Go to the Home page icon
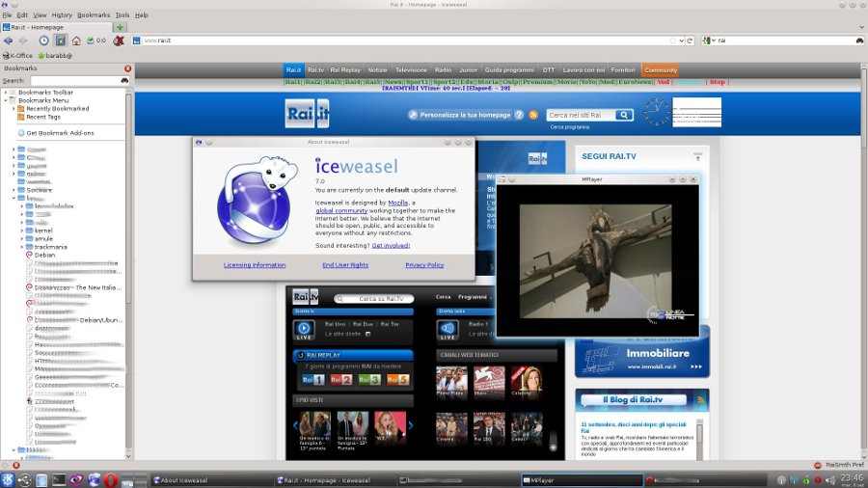Screen dimensions: 868x488 click(76, 41)
